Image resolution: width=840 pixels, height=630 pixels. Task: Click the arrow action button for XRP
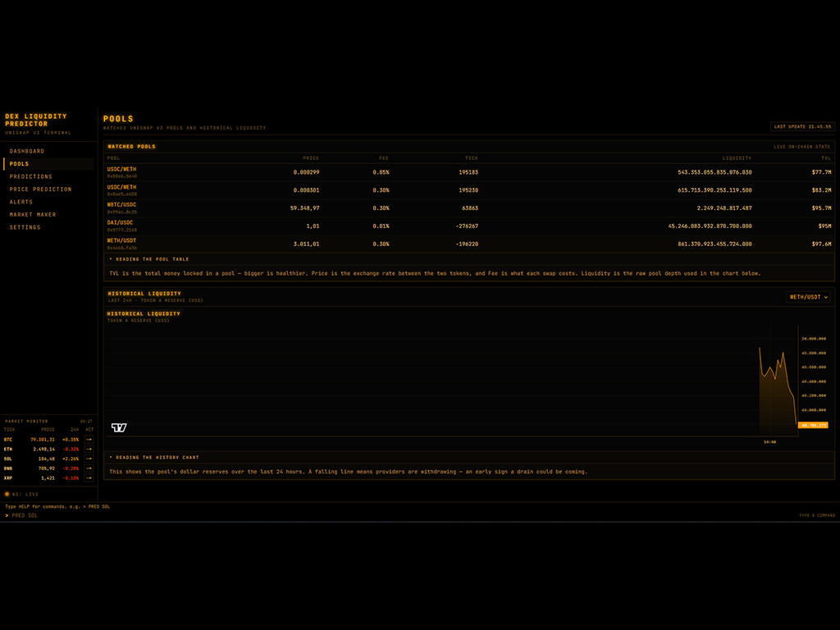click(x=89, y=478)
